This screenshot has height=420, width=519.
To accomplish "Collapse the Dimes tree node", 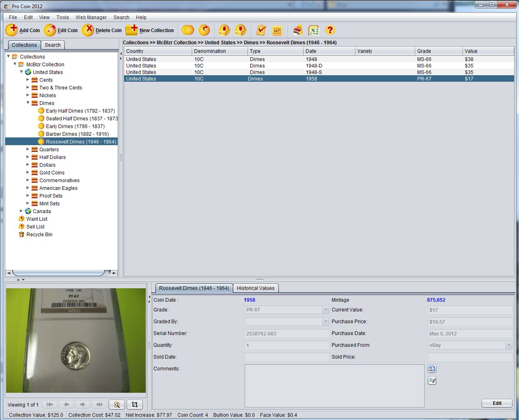I will point(28,103).
